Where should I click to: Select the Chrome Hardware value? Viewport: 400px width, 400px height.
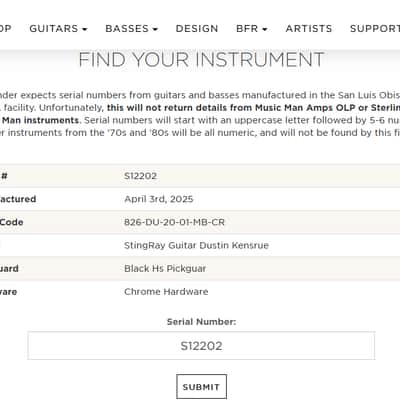coord(166,292)
